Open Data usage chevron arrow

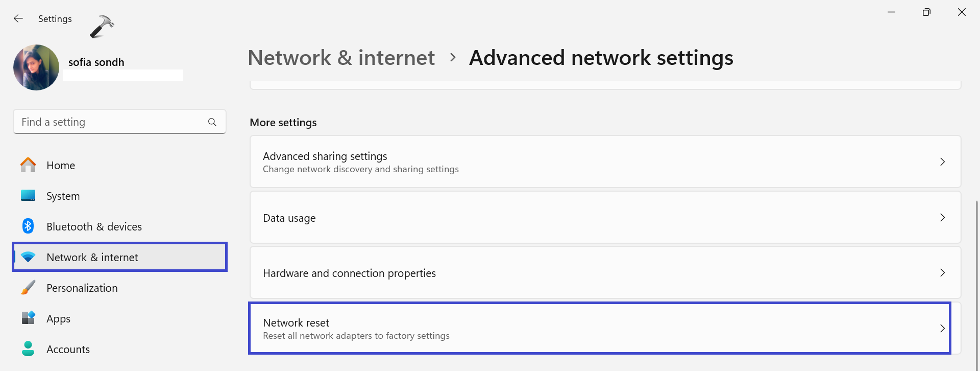click(942, 218)
